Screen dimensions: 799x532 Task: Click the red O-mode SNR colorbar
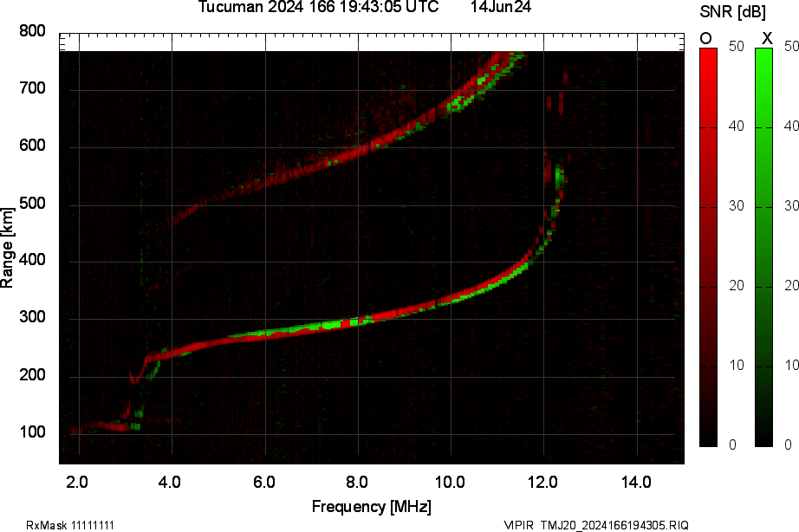(x=708, y=247)
